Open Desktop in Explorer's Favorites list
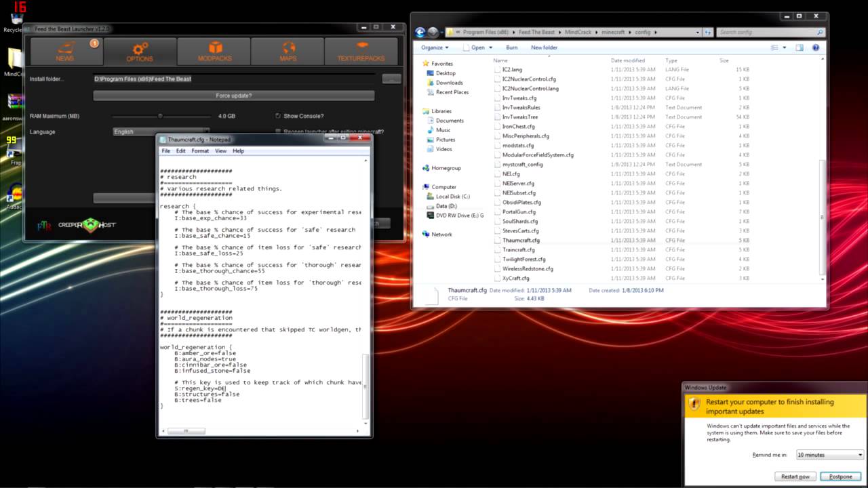Viewport: 868px width, 488px height. [446, 73]
